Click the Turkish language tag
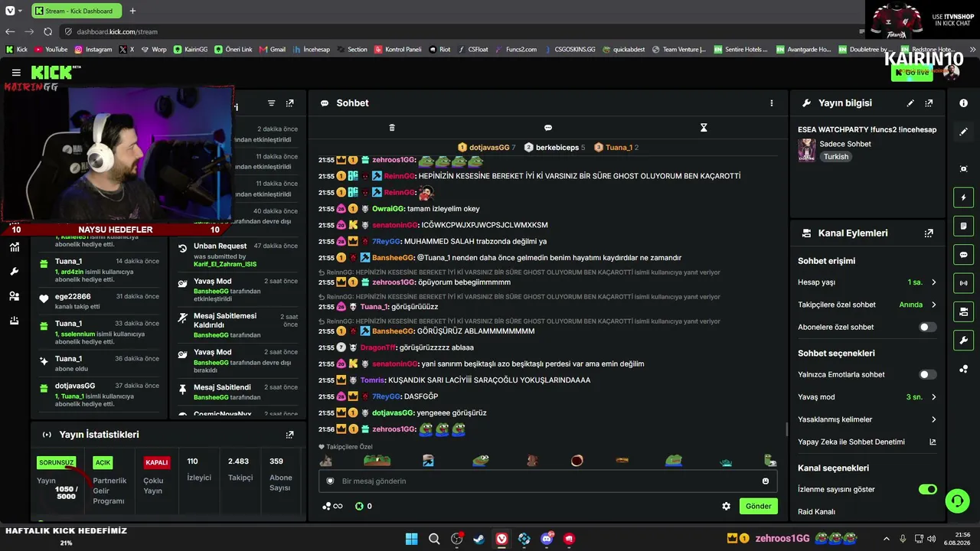The height and width of the screenshot is (551, 980). coord(836,157)
